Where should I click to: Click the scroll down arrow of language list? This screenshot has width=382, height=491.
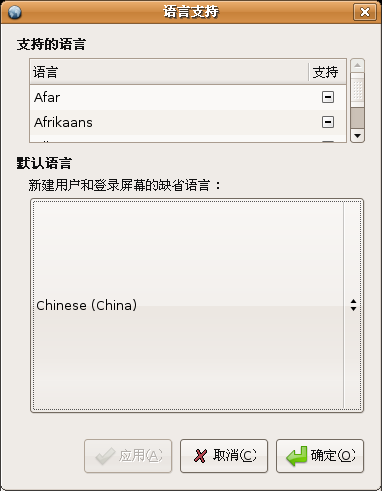pos(357,136)
